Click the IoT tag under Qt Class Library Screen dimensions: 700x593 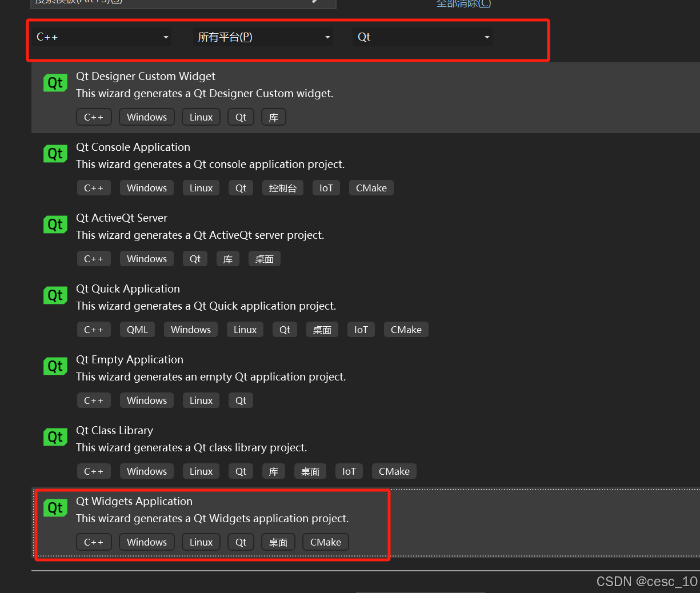pyautogui.click(x=349, y=471)
